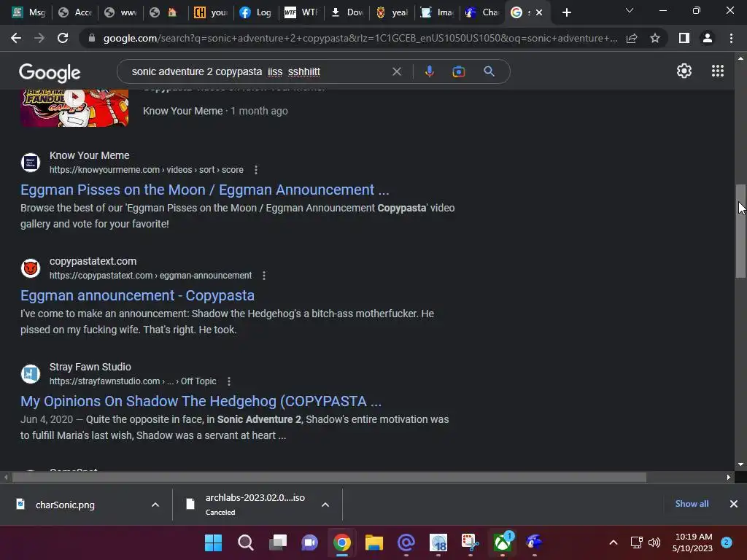Search by image with Google Lens
The height and width of the screenshot is (560, 747).
coord(458,71)
